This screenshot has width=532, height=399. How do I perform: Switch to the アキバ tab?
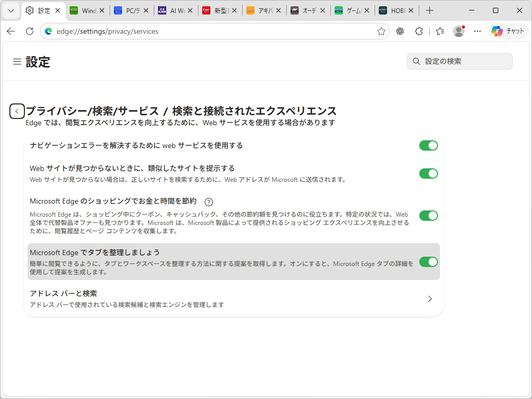[263, 10]
